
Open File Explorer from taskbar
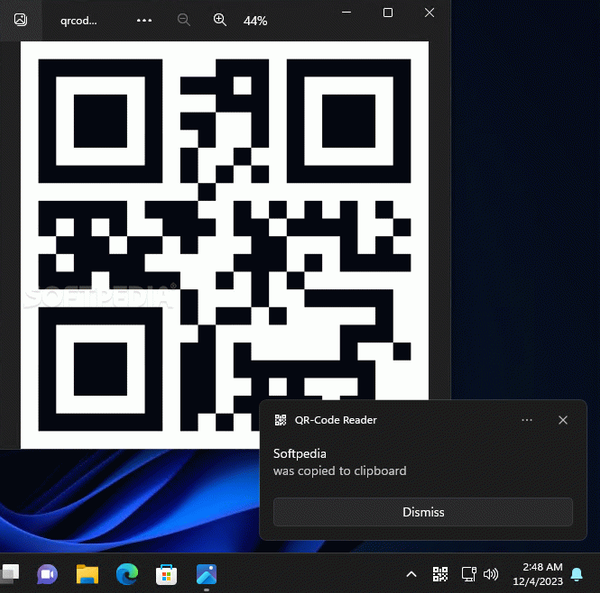click(87, 574)
